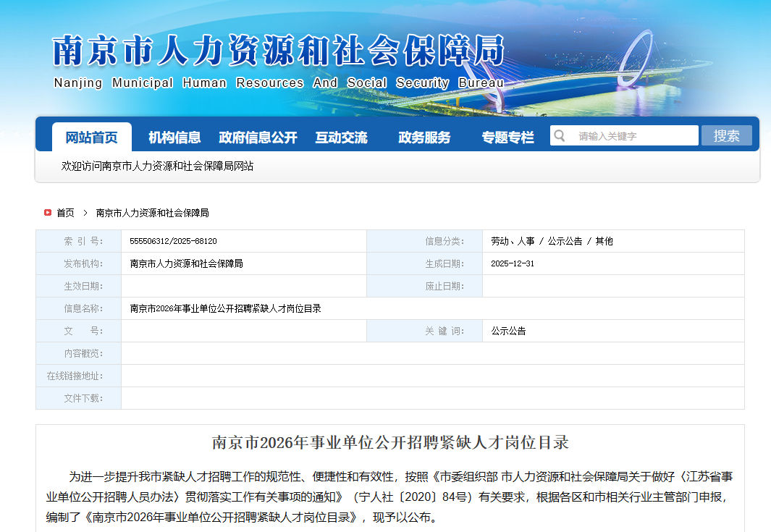
Task: Follow the 首页 breadcrumb link
Action: 65,213
